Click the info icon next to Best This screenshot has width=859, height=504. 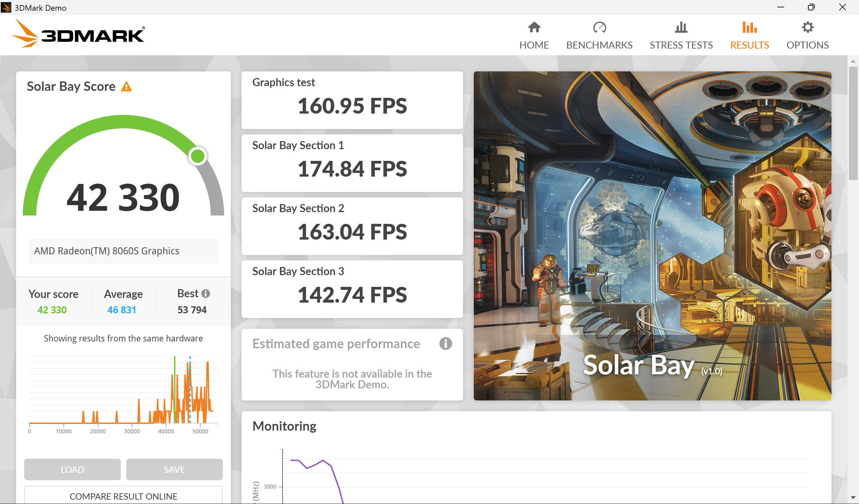pos(206,294)
